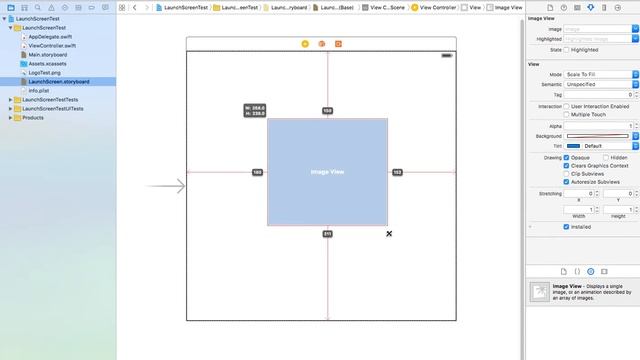Click the blue Tint color swatch
Screen dimensions: 640x360
(x=573, y=146)
